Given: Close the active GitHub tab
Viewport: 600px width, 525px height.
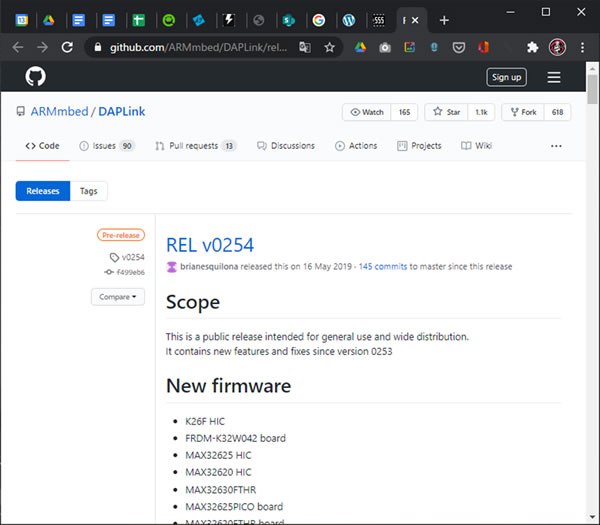Looking at the screenshot, I should (415, 20).
